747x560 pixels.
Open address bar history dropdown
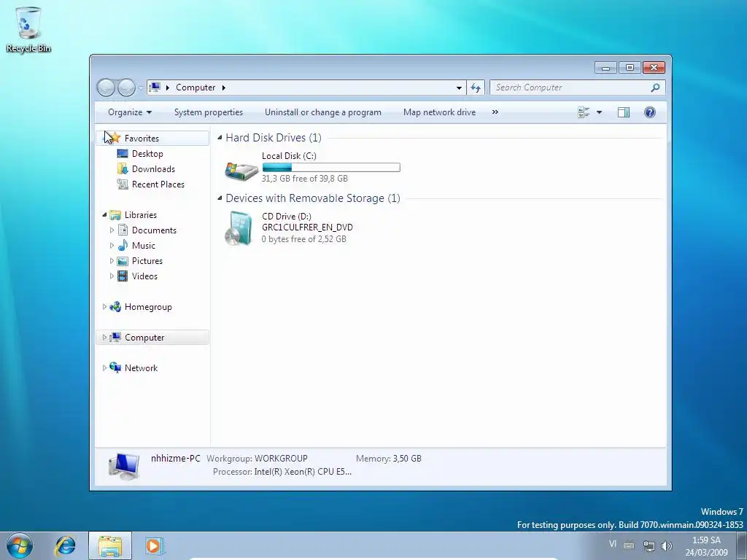(459, 87)
